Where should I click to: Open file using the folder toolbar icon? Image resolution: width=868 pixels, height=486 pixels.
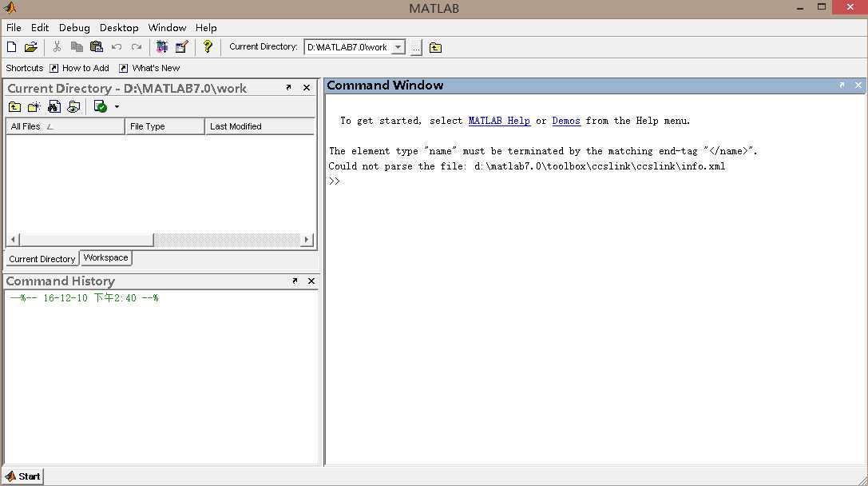coord(31,47)
